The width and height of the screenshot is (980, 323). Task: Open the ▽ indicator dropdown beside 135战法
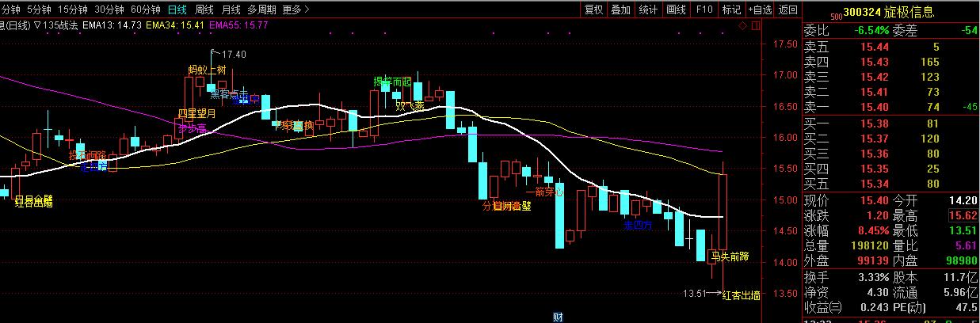point(37,25)
